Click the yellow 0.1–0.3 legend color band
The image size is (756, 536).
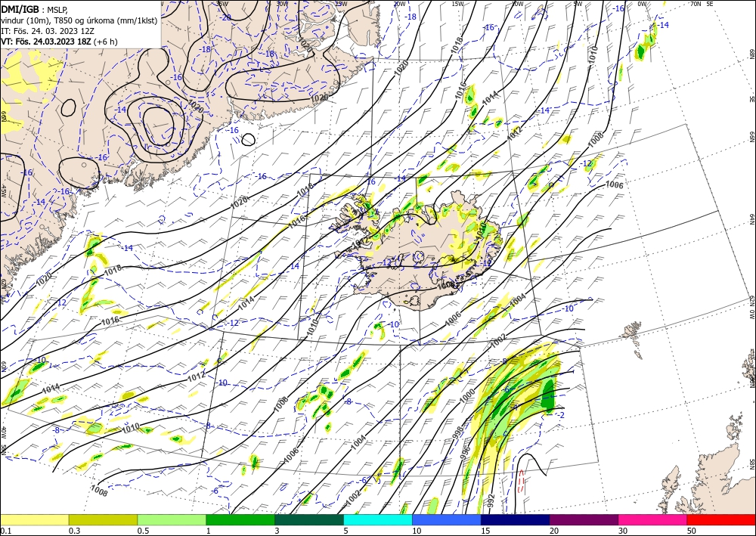(34, 519)
